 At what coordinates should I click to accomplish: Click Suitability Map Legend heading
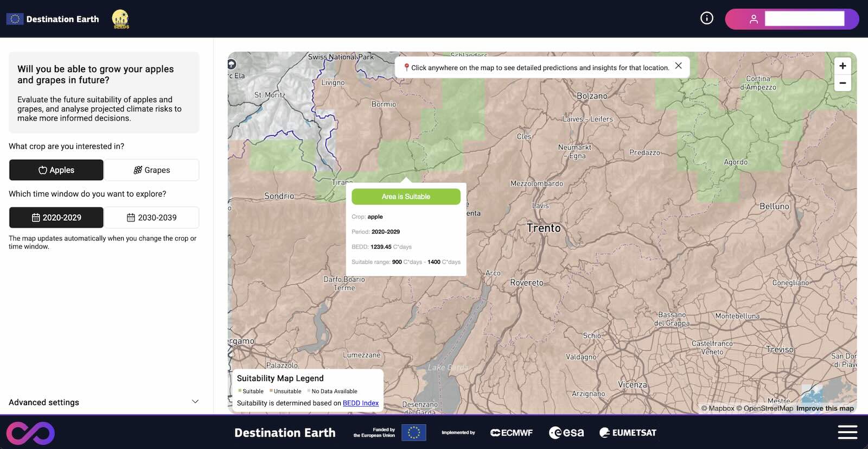(280, 378)
